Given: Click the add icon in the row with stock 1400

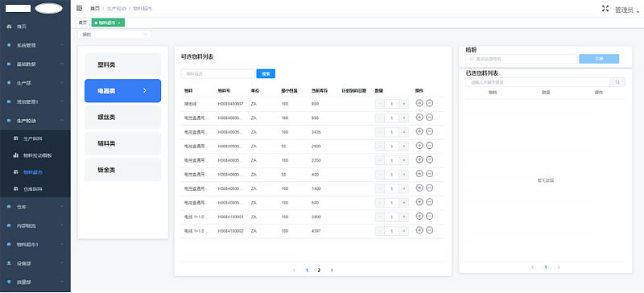Looking at the screenshot, I should 419,188.
